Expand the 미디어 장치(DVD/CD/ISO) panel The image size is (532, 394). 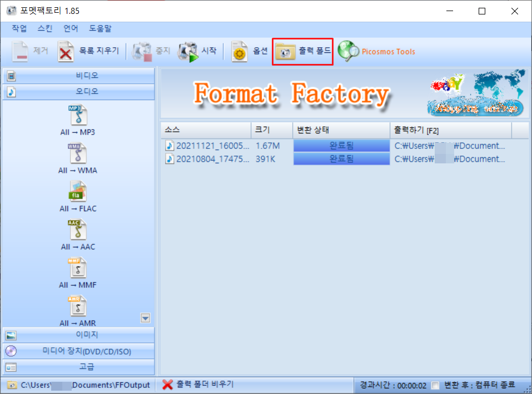pos(79,351)
